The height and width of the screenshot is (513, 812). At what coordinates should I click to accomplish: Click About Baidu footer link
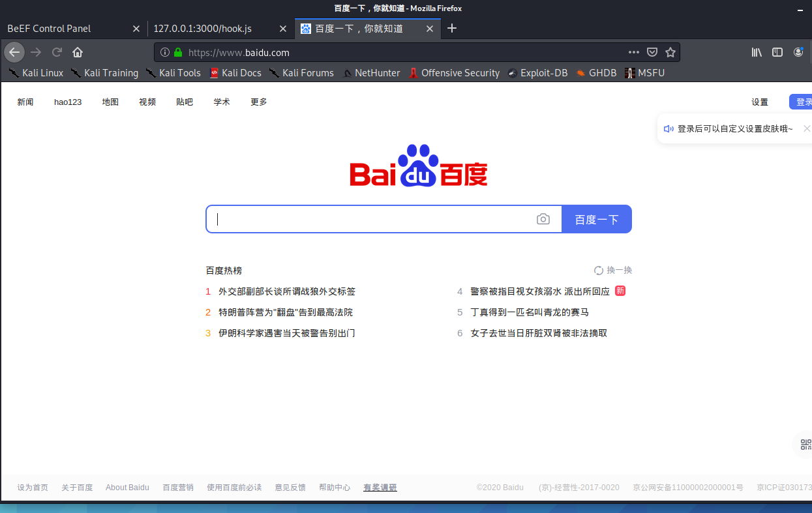tap(127, 488)
